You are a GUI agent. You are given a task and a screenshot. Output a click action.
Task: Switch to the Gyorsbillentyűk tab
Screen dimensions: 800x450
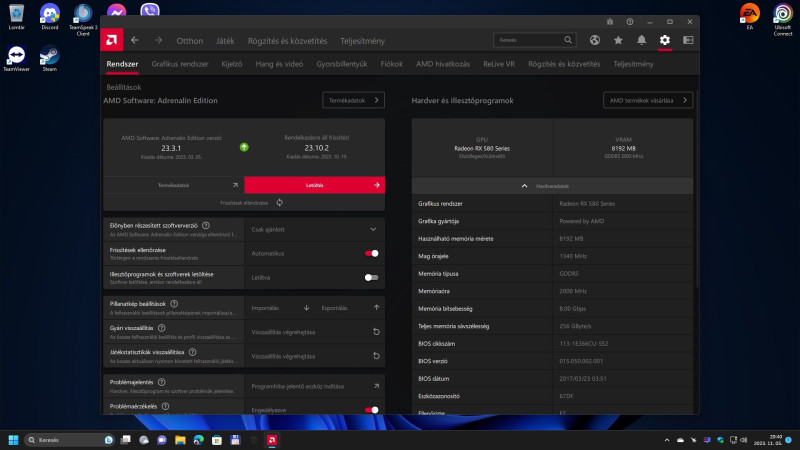pyautogui.click(x=342, y=64)
